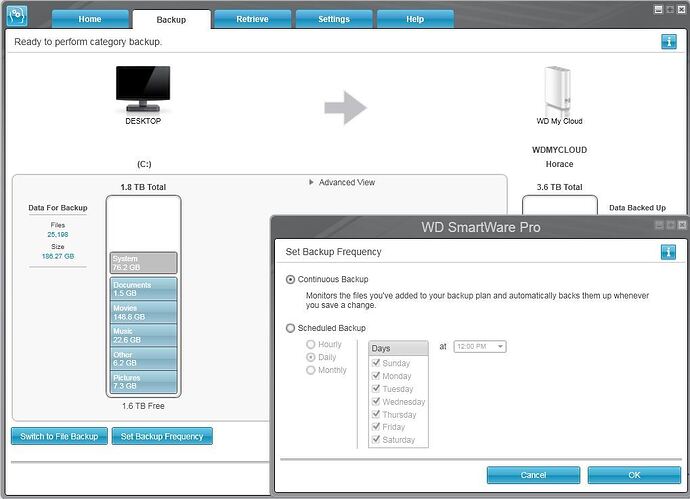Select the DESKTOP computer icon
Screen dimensions: 690x499
click(x=143, y=89)
